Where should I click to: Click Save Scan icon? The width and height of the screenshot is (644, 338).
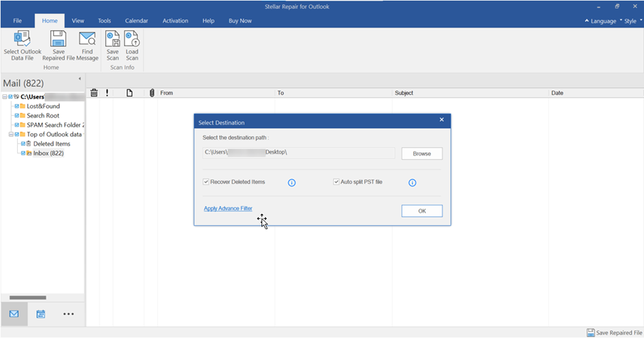point(113,39)
